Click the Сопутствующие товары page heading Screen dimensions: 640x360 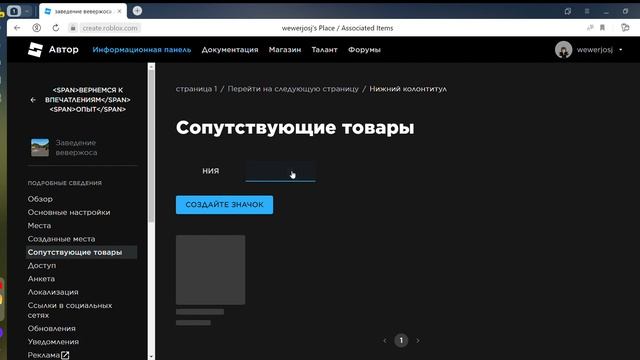pyautogui.click(x=295, y=128)
